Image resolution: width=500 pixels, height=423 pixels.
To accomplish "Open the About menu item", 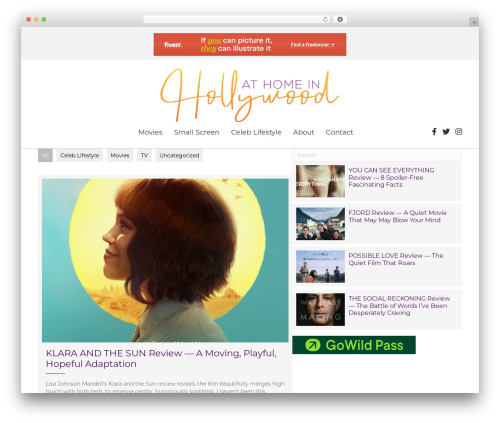I will (x=303, y=132).
